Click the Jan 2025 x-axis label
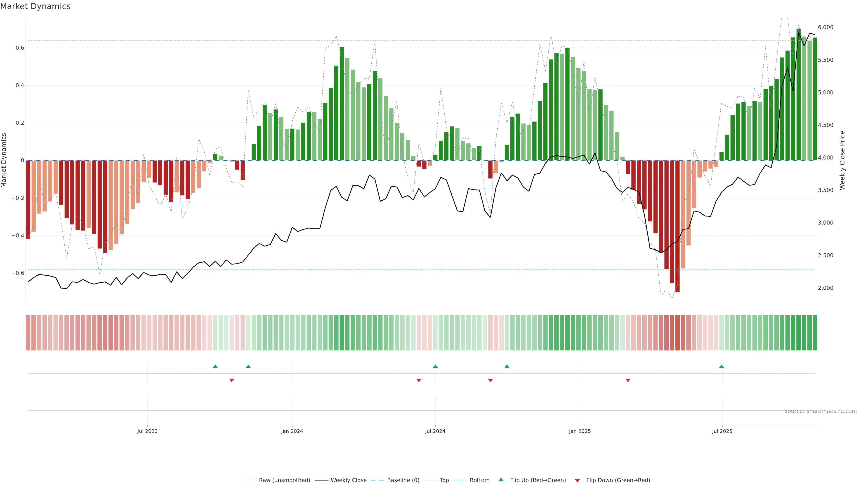 580,431
